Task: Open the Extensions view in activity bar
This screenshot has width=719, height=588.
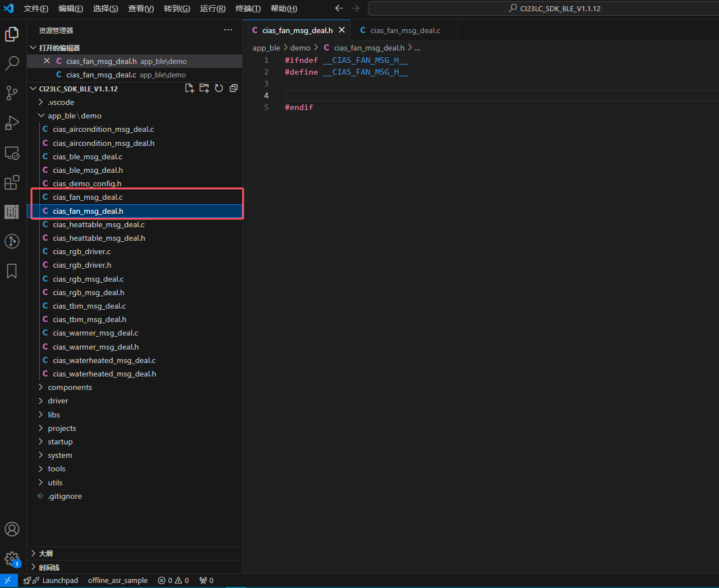Action: click(12, 182)
